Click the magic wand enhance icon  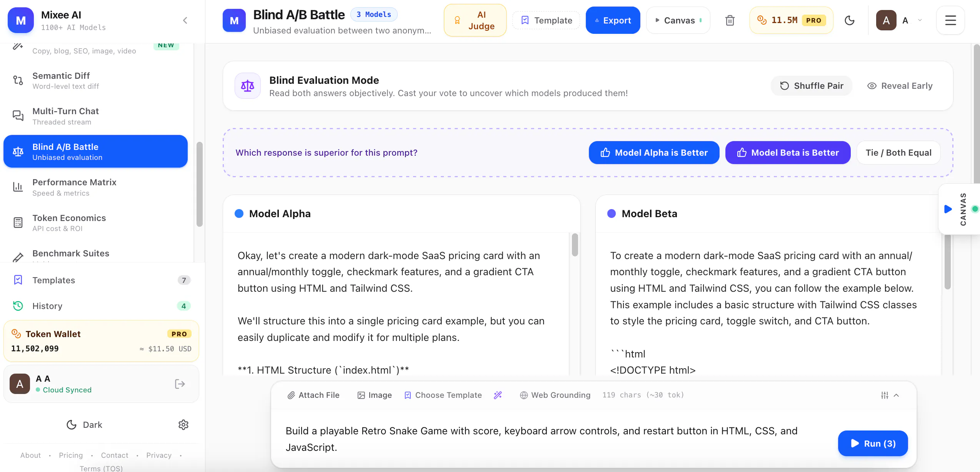498,395
